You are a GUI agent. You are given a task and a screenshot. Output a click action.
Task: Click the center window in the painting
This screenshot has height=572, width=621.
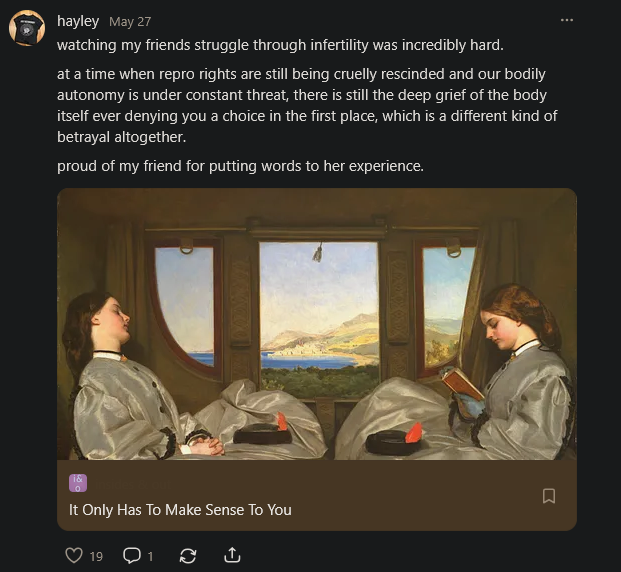pos(319,304)
